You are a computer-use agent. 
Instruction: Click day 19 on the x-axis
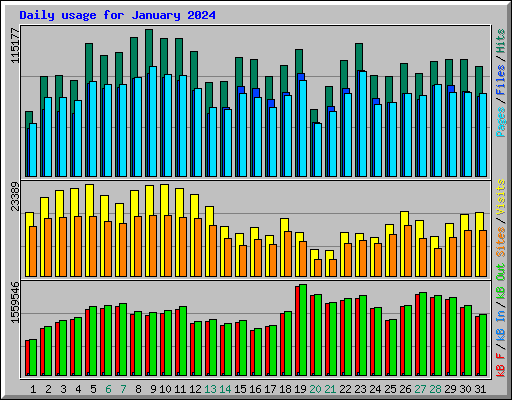[x=300, y=389]
